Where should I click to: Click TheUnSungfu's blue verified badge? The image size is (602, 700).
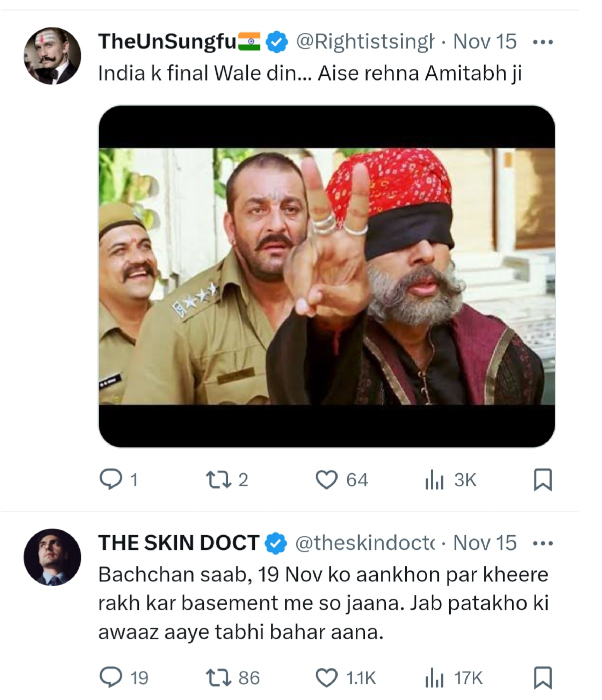point(277,42)
